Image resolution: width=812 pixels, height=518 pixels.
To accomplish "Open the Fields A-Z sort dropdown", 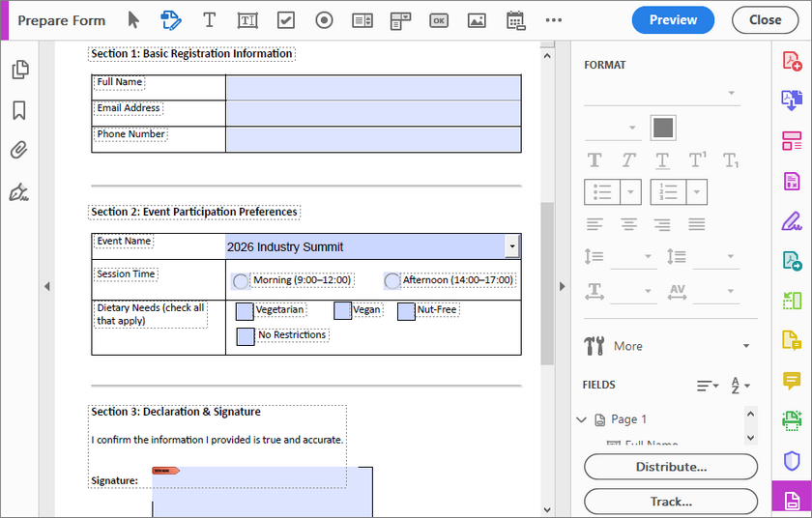I will click(x=740, y=386).
